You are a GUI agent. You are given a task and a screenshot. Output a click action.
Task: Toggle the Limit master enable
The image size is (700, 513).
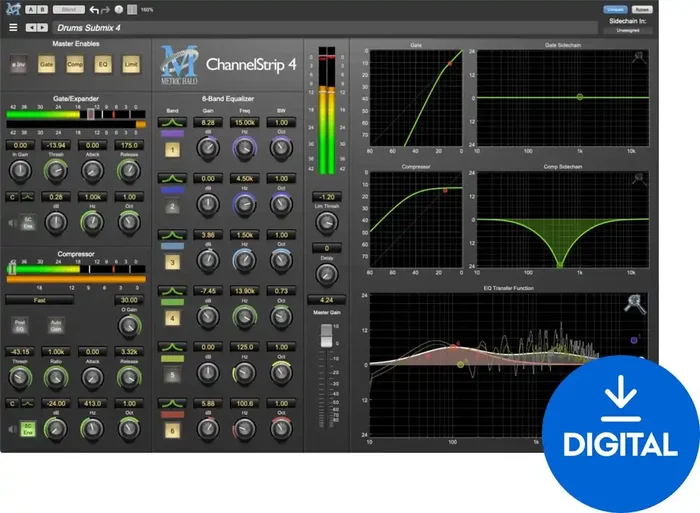click(131, 64)
